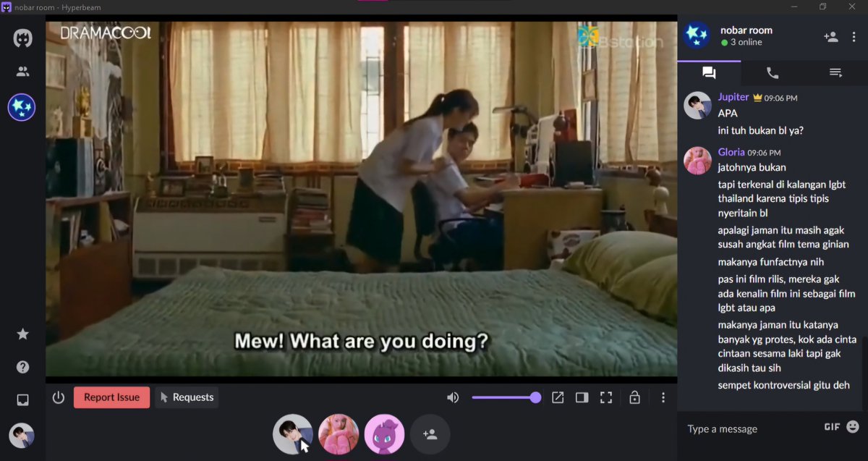868x461 pixels.
Task: Click Gloria's username in chat
Action: [731, 153]
